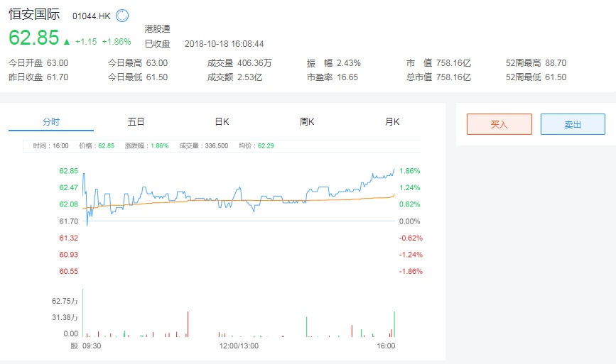This screenshot has width=616, height=364.
Task: Click the 12:00/13:00 midday time marker
Action: (x=239, y=346)
